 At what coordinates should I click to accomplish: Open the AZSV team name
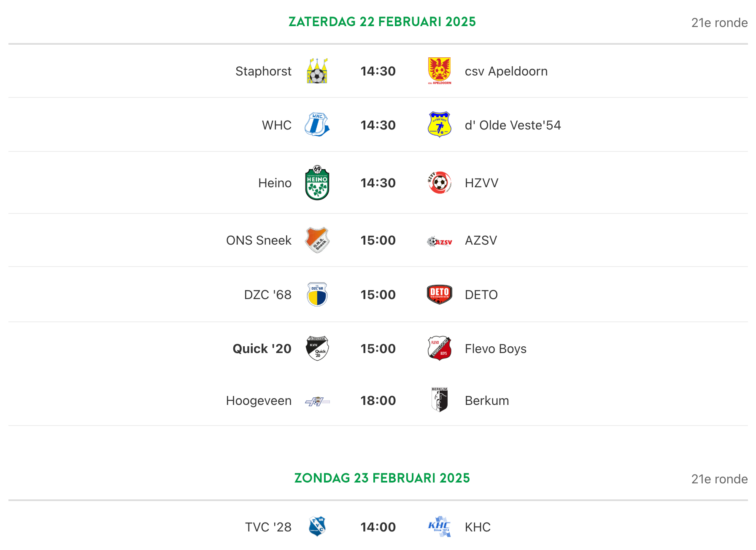coord(481,240)
